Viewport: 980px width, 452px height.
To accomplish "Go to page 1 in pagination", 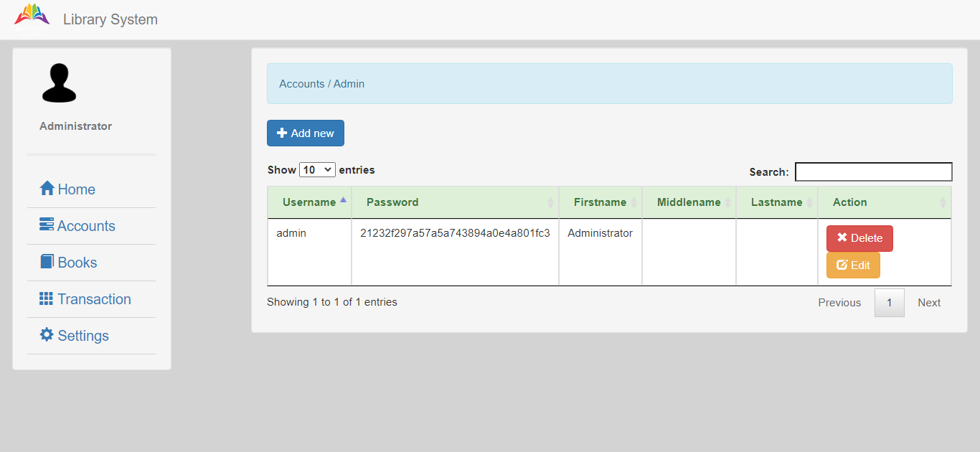I will click(x=889, y=302).
